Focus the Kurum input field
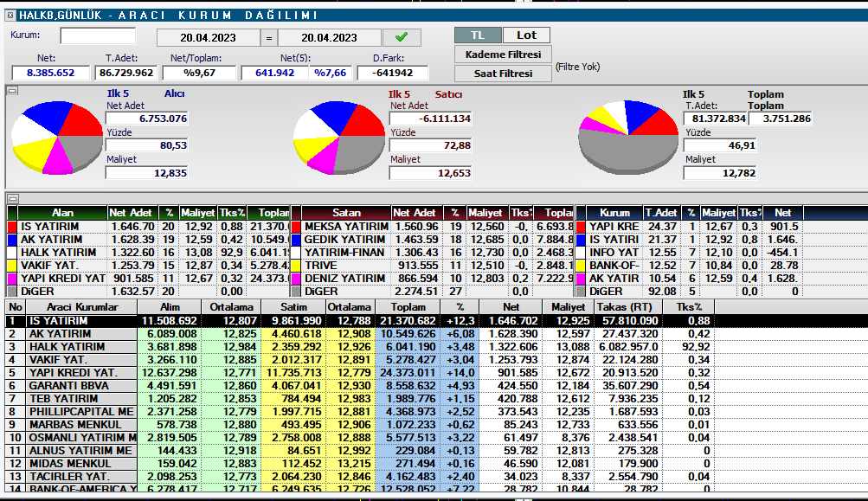This screenshot has height=501, width=868. (98, 36)
